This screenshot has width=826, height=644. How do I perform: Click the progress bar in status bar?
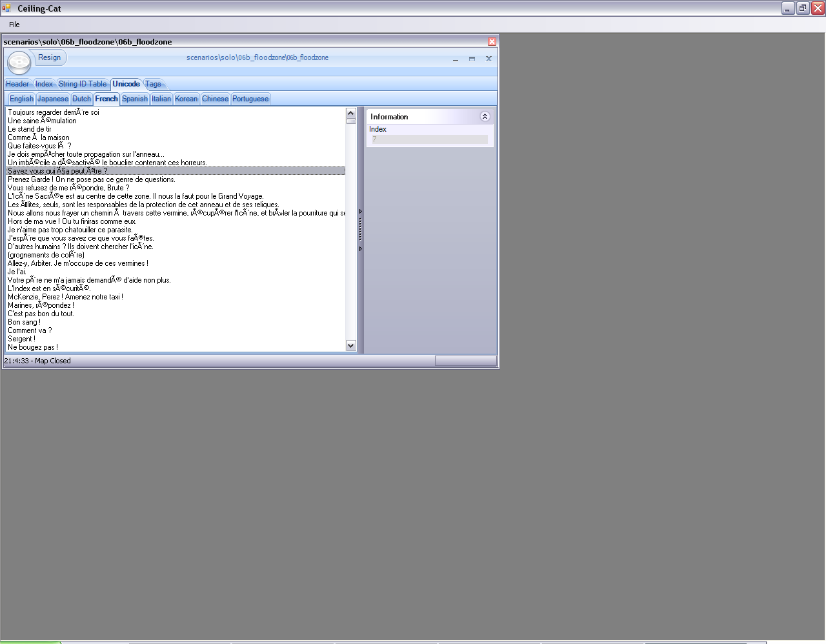click(x=465, y=361)
